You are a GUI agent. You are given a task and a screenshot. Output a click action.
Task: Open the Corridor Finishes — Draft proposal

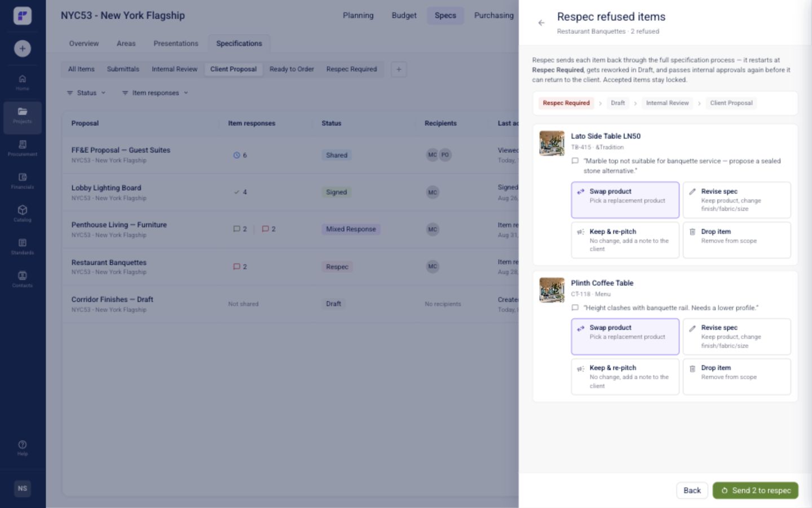point(112,300)
